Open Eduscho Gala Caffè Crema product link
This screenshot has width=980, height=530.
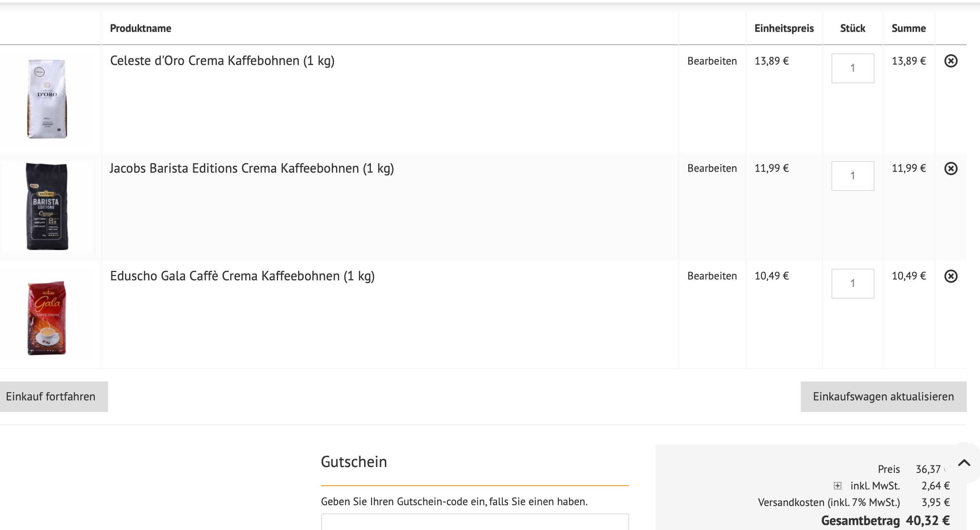click(242, 276)
